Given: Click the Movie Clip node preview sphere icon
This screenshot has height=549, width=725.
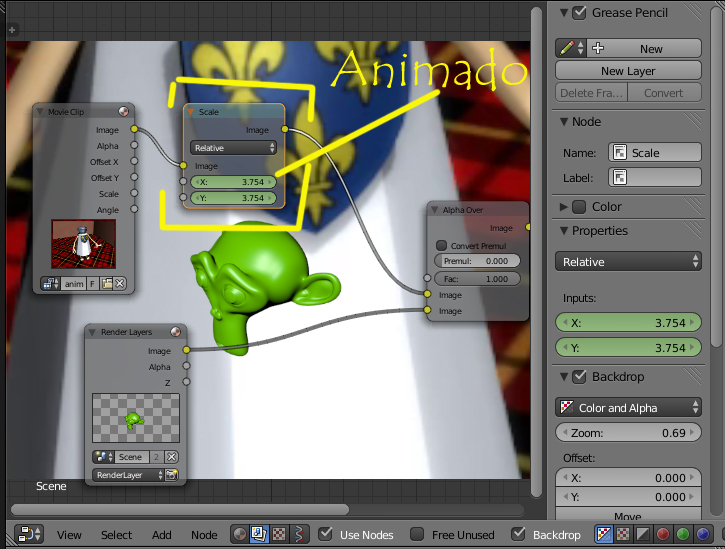Looking at the screenshot, I should point(123,111).
